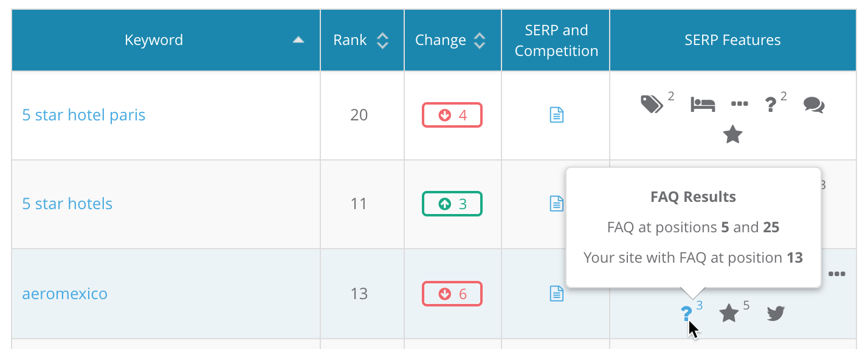Image resolution: width=868 pixels, height=349 pixels.
Task: Click the blue FAQ question mark for aeromexico
Action: tap(686, 314)
